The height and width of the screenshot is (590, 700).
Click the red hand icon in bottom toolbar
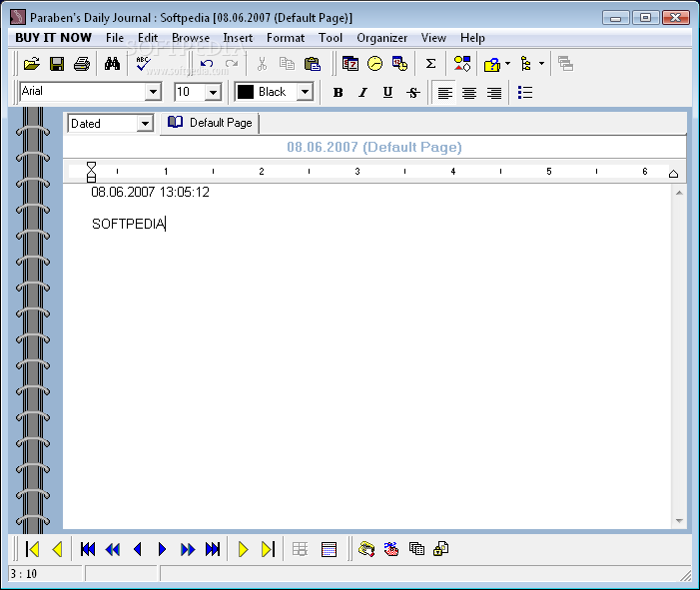click(x=391, y=549)
